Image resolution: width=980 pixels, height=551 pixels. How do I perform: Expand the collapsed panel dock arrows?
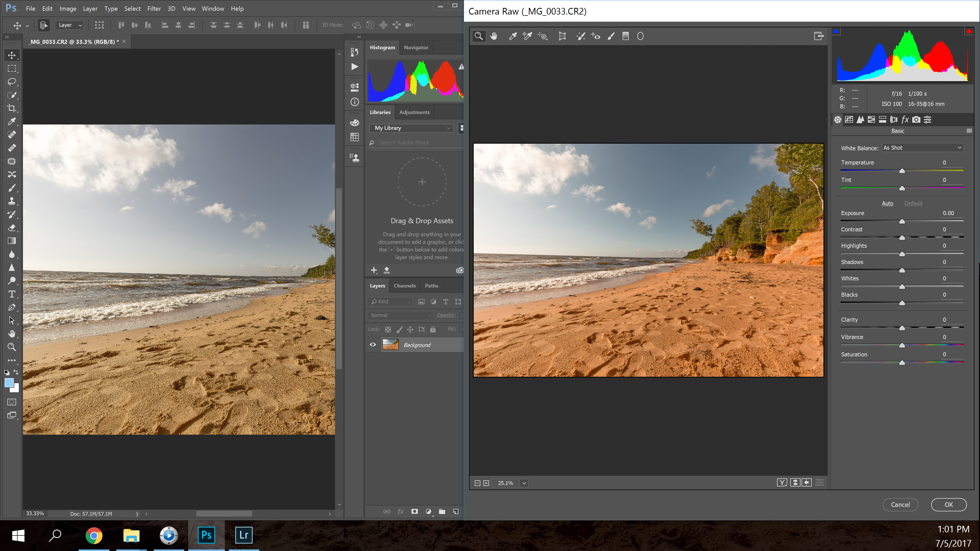pos(359,37)
